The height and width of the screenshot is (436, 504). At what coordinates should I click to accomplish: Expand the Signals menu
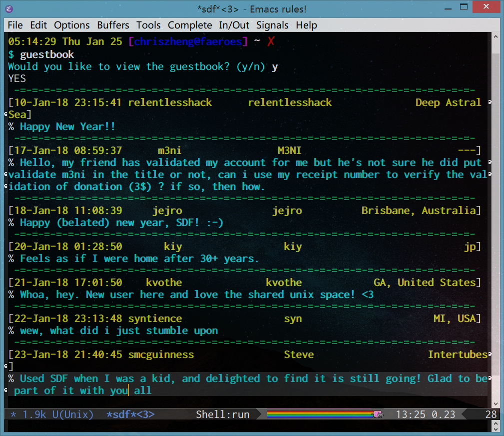272,25
